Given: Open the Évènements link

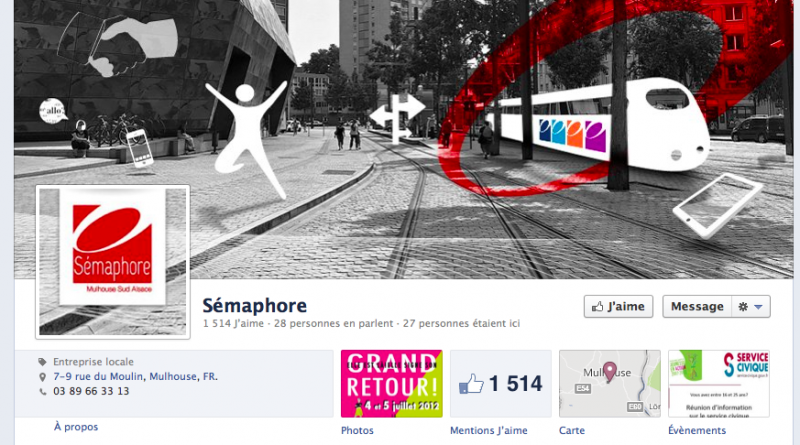Looking at the screenshot, I should [x=697, y=431].
